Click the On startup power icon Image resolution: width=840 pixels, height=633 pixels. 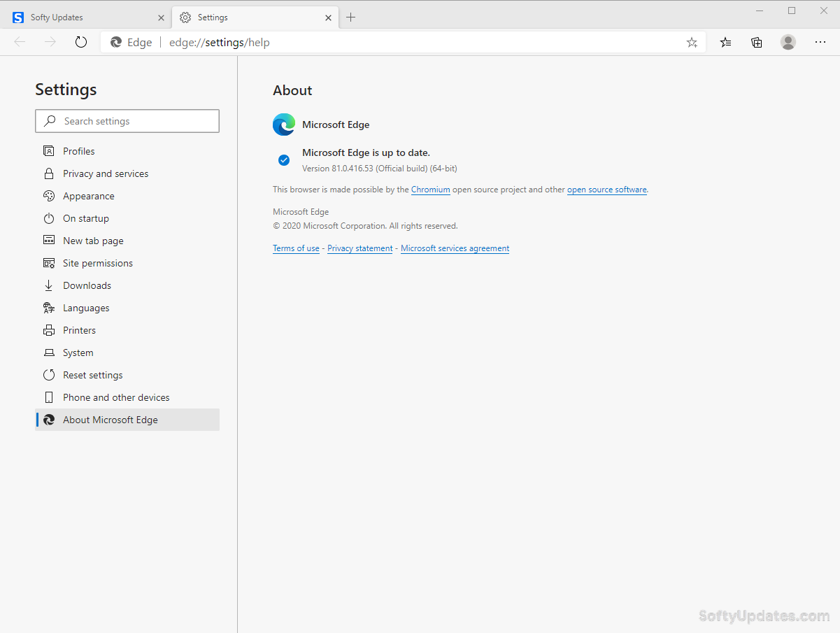pyautogui.click(x=49, y=218)
